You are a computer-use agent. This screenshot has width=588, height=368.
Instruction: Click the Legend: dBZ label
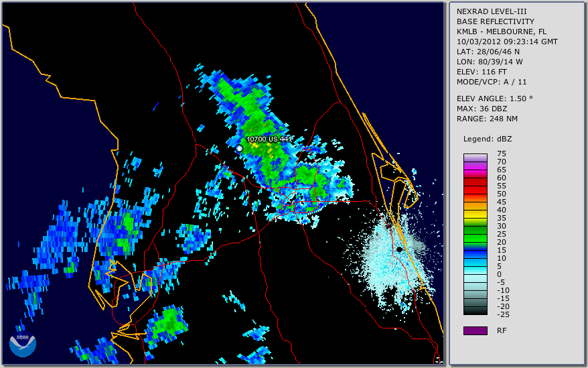487,139
